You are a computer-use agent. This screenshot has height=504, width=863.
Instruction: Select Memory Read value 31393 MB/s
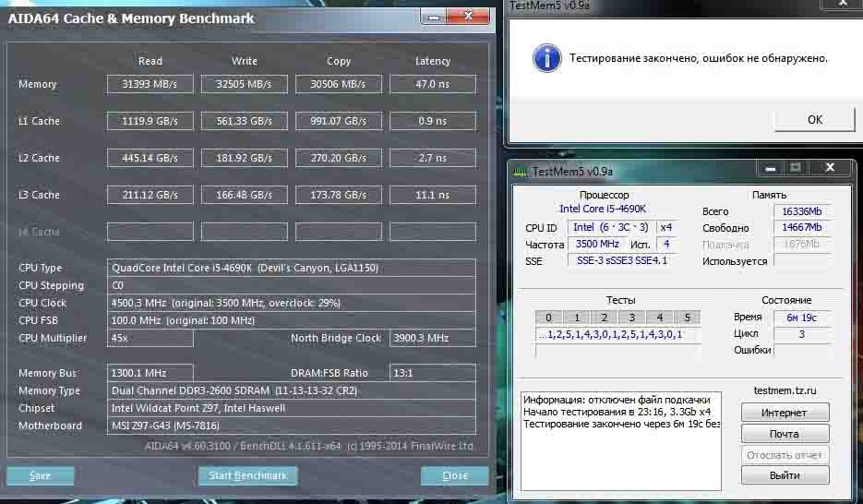point(150,84)
